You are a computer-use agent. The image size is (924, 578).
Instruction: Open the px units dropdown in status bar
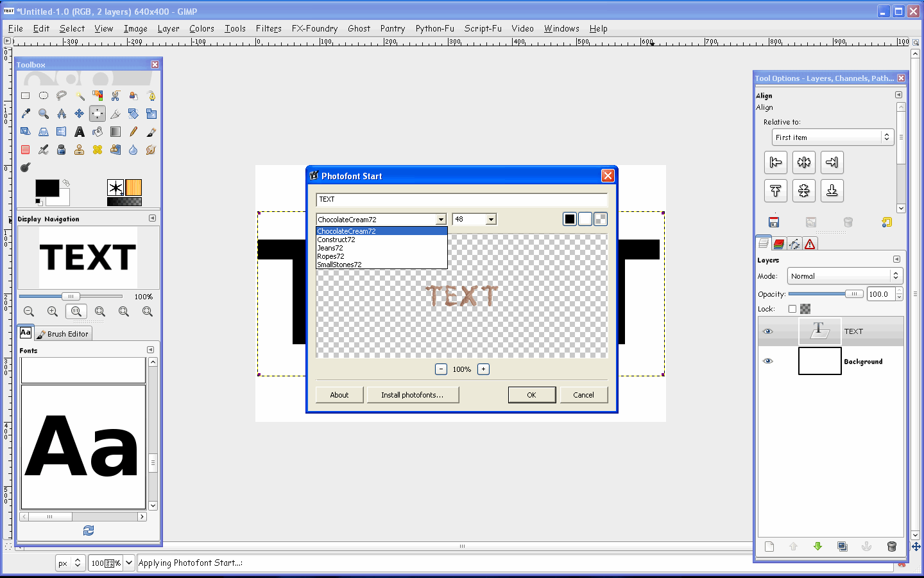point(71,563)
